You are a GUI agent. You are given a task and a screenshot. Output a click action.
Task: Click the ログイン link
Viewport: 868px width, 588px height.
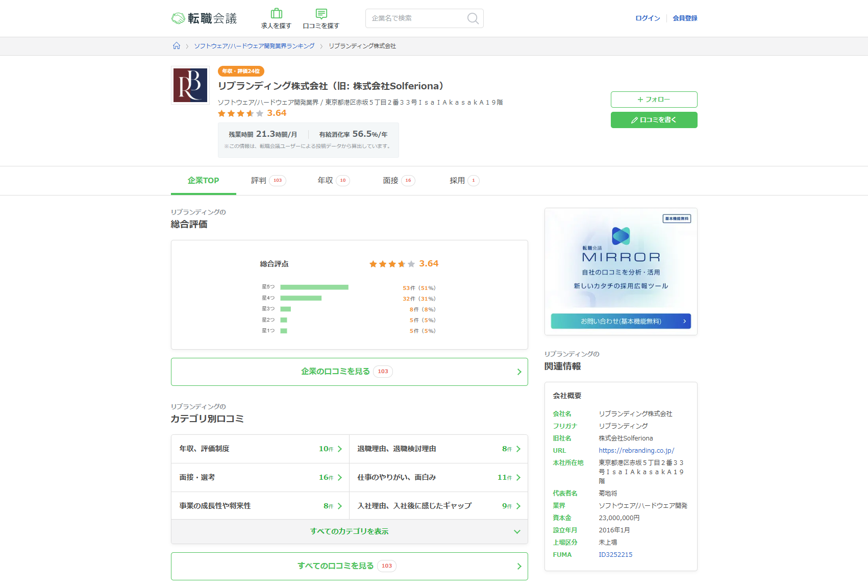[x=648, y=18]
